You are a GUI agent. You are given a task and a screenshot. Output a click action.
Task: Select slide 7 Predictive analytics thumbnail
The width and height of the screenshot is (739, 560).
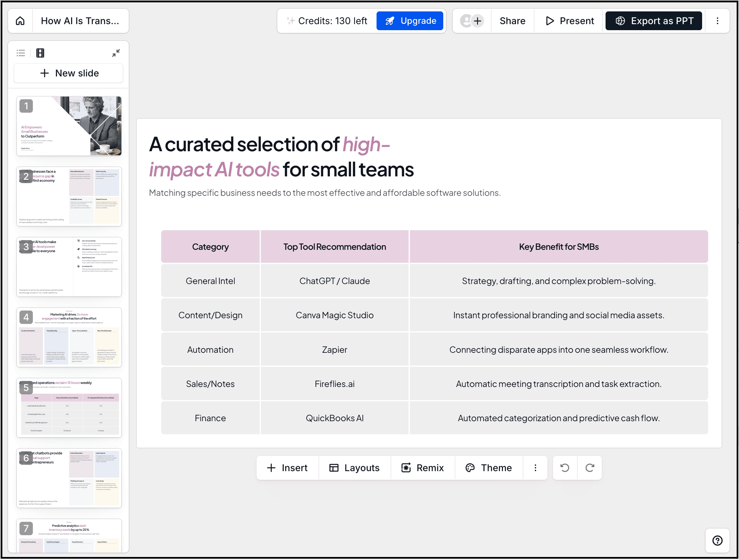(x=69, y=536)
